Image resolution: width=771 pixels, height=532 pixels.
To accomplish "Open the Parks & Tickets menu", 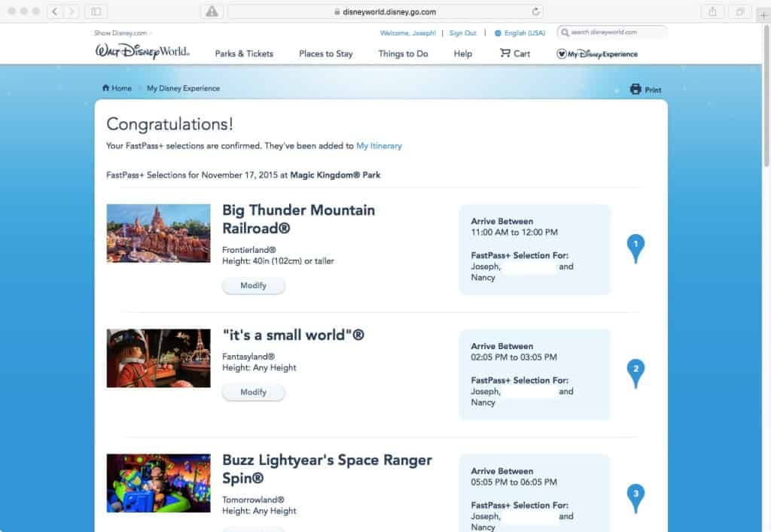I will click(244, 53).
